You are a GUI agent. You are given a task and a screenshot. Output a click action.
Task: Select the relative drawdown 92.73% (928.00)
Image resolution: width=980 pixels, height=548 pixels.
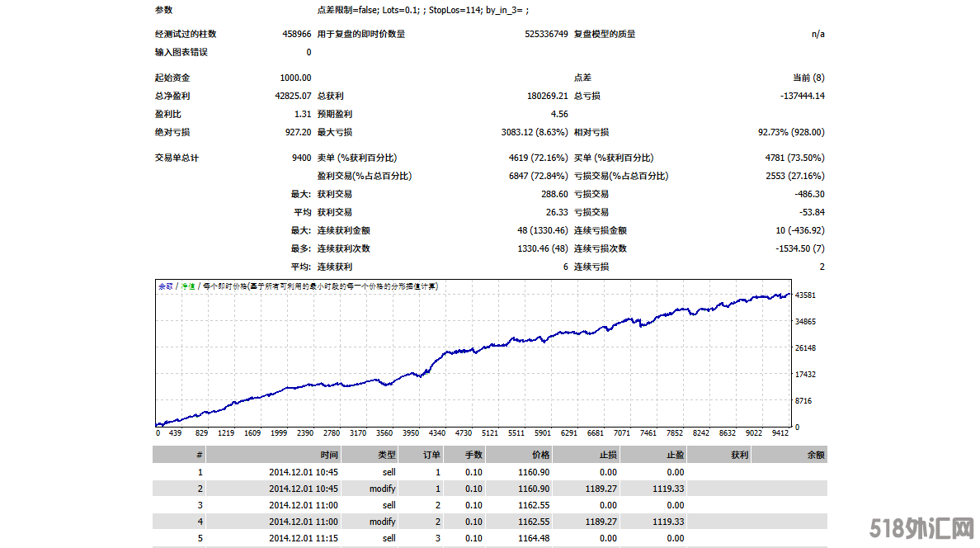791,132
